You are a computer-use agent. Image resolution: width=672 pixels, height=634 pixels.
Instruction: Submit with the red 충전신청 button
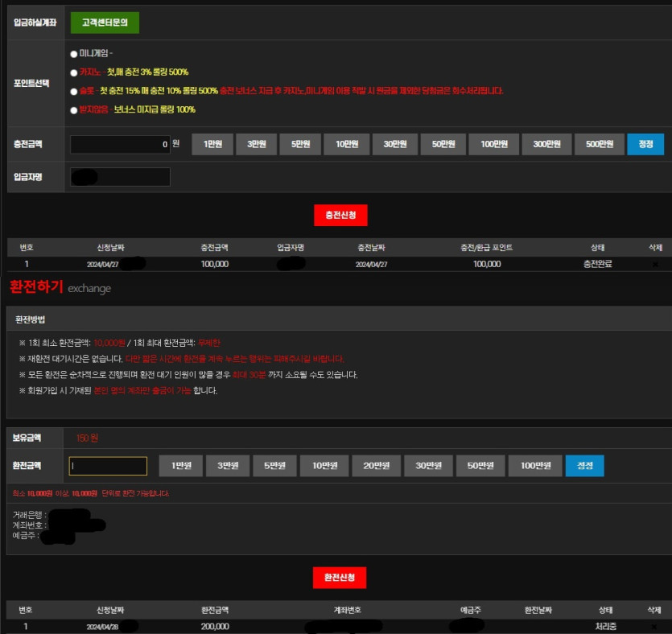tap(340, 216)
